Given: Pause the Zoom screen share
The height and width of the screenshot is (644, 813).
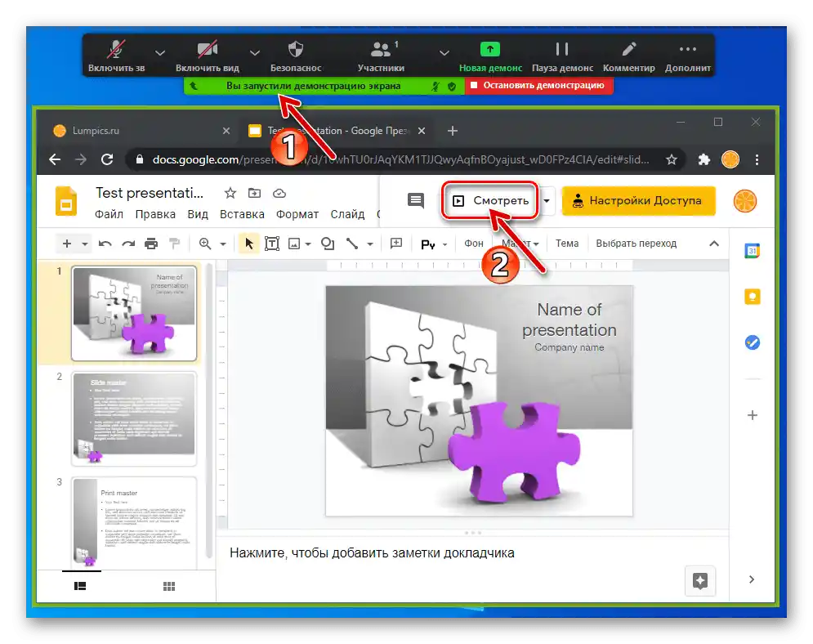Looking at the screenshot, I should click(562, 56).
